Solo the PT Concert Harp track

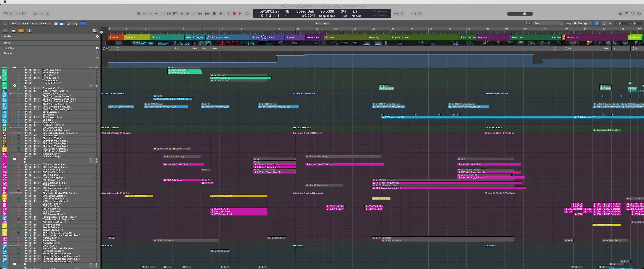30,125
